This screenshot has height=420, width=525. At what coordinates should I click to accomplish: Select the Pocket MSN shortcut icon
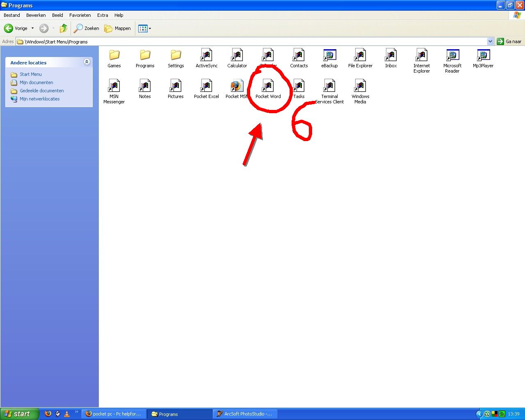tap(237, 86)
